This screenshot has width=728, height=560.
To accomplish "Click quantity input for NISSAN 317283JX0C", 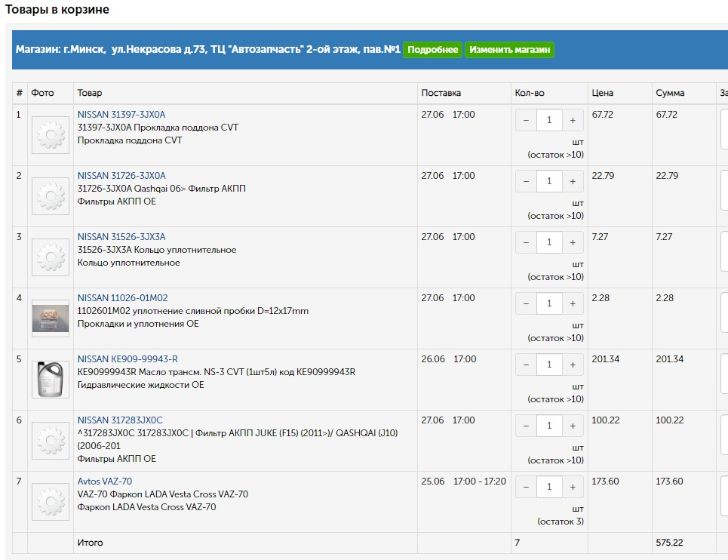I will pyautogui.click(x=549, y=426).
